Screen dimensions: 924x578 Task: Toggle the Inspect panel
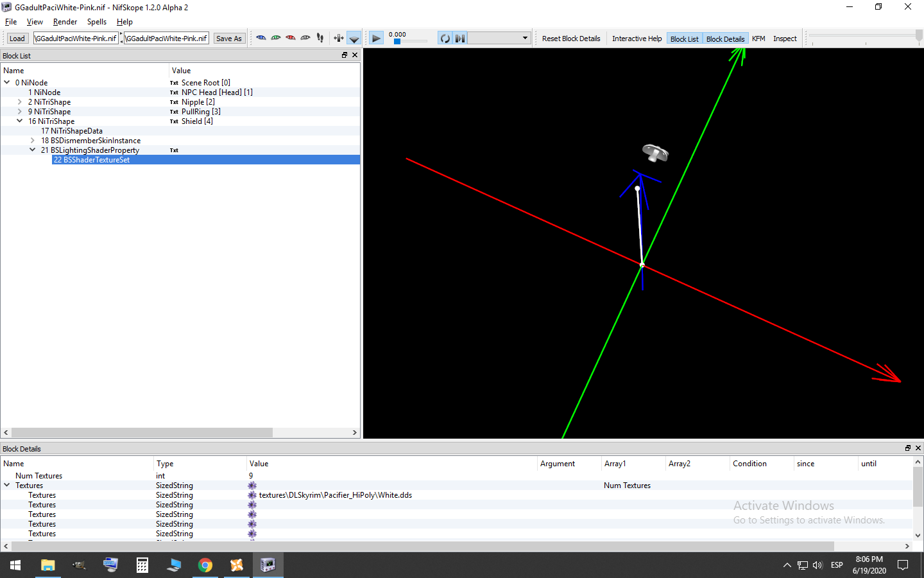tap(785, 39)
